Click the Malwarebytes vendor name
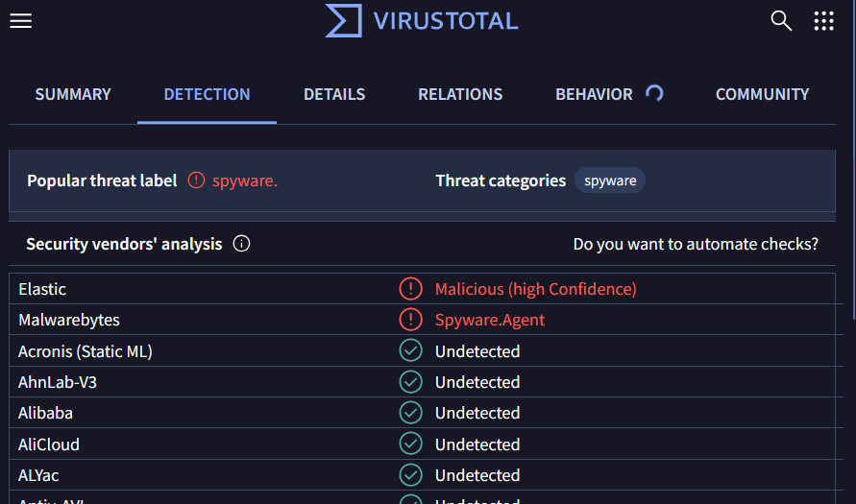Screen dimensions: 856x504 click(69, 320)
